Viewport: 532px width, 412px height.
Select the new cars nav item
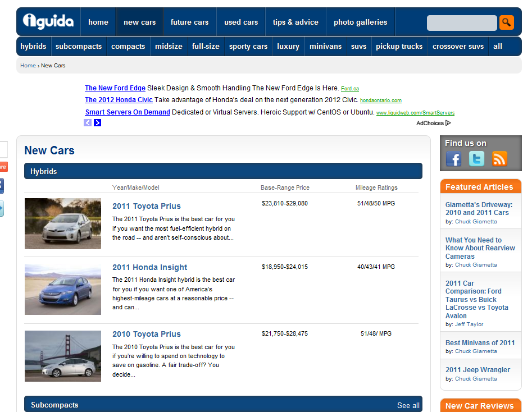(139, 22)
